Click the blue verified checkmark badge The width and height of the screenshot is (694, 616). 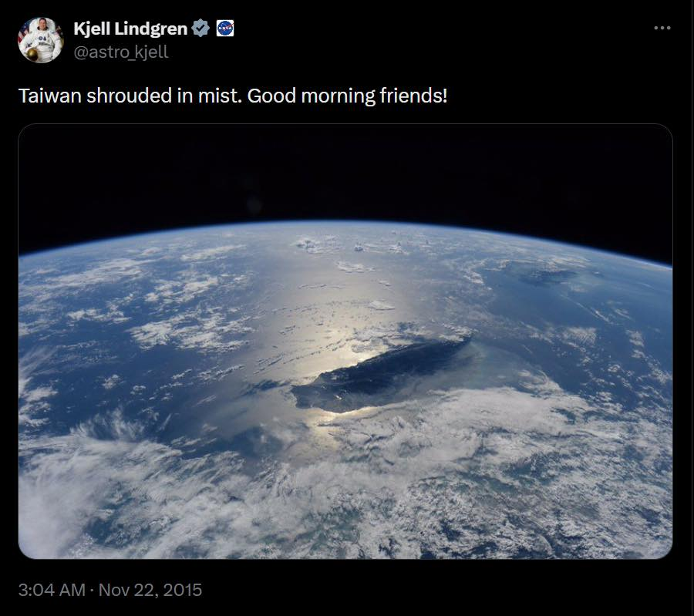click(x=201, y=29)
